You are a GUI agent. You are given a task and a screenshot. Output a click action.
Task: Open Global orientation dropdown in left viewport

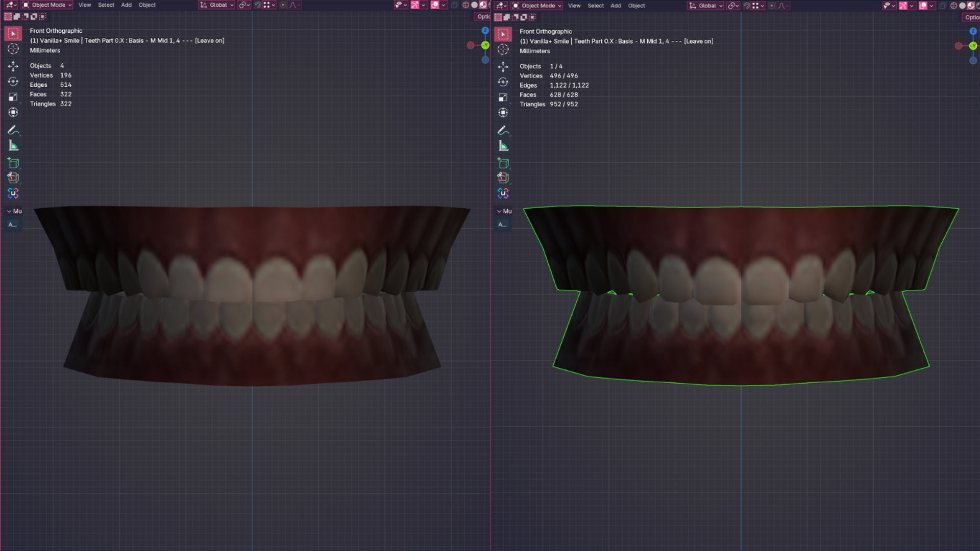(x=216, y=5)
